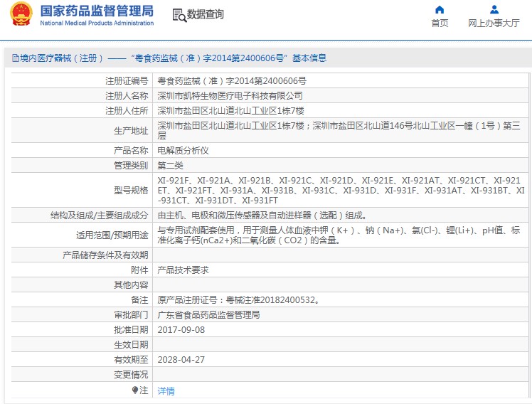This screenshot has width=532, height=404.
Task: Select the 管理类别 label
Action: click(131, 165)
